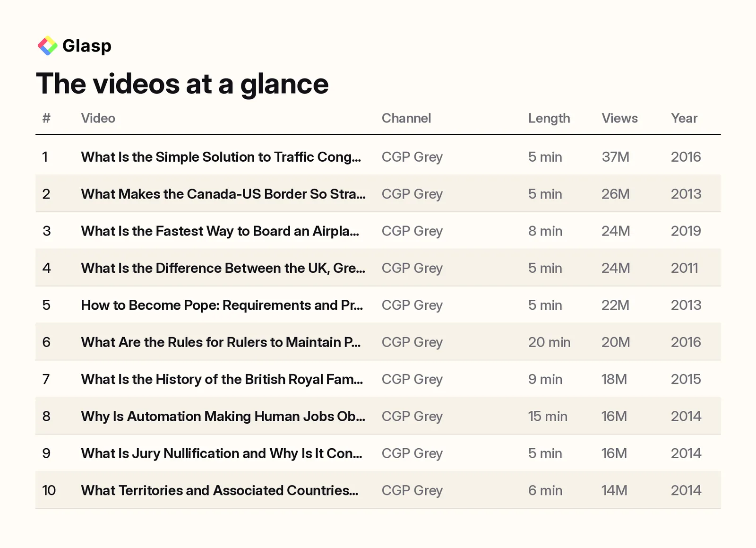Click year 2014 in the Territories row

686,490
